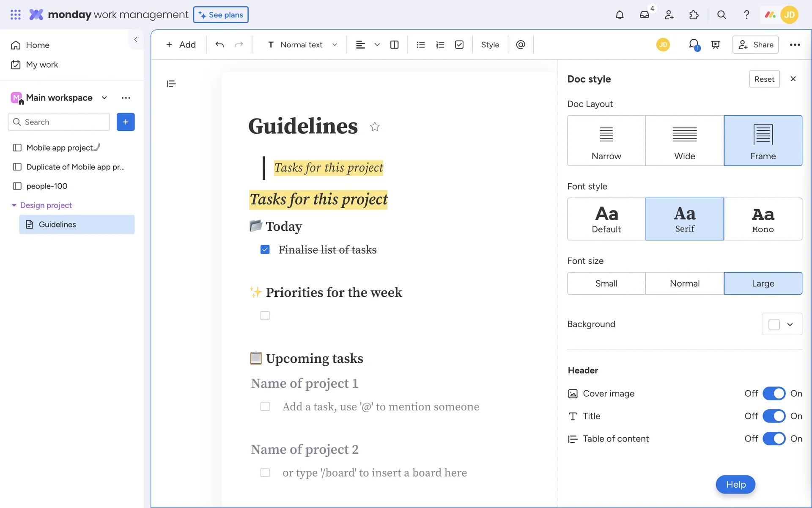Uncheck the Finalise list of tasks checkbox

[x=265, y=250]
